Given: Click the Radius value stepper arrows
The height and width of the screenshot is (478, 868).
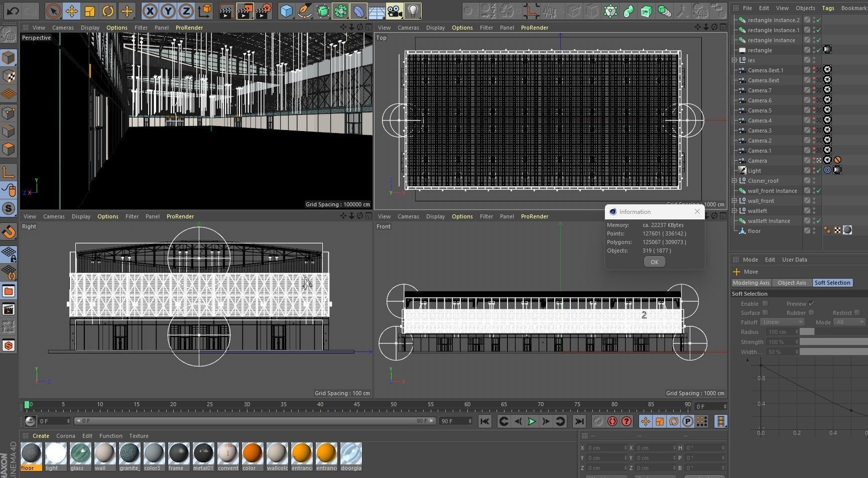Looking at the screenshot, I should point(797,332).
